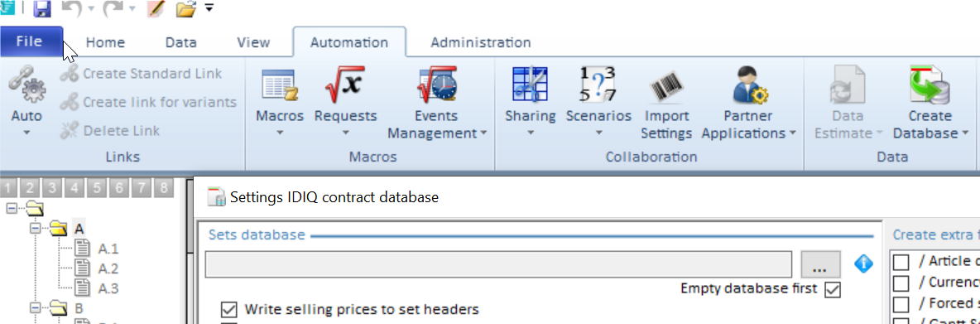The image size is (980, 324).
Task: Collapse folder A in the tree
Action: click(36, 229)
